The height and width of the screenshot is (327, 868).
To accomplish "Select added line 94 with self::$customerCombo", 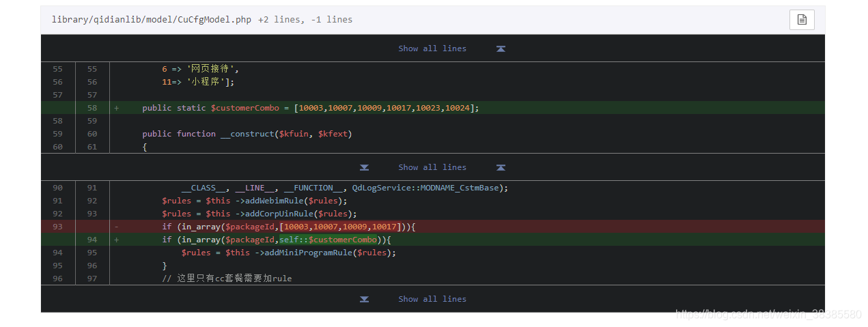I will coord(433,240).
